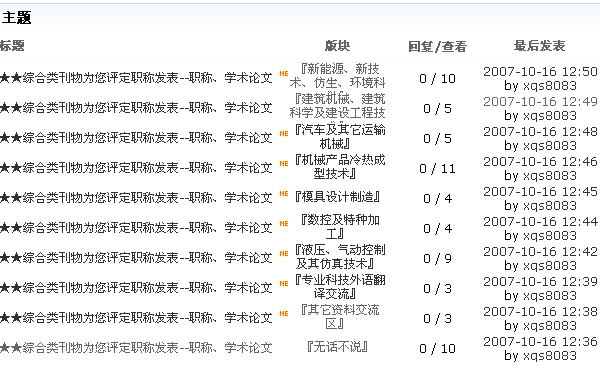Click the NEW icon in the 12:42 row

pyautogui.click(x=284, y=253)
